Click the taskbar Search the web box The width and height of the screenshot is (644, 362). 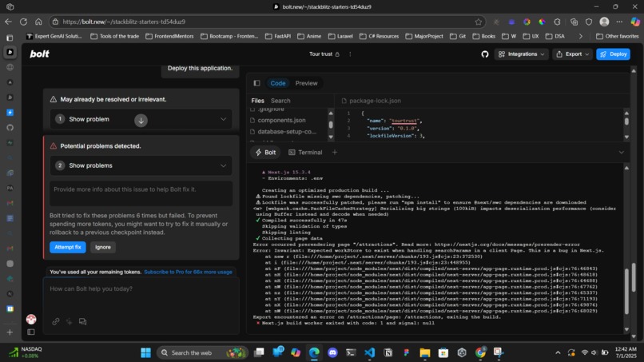pos(202,352)
